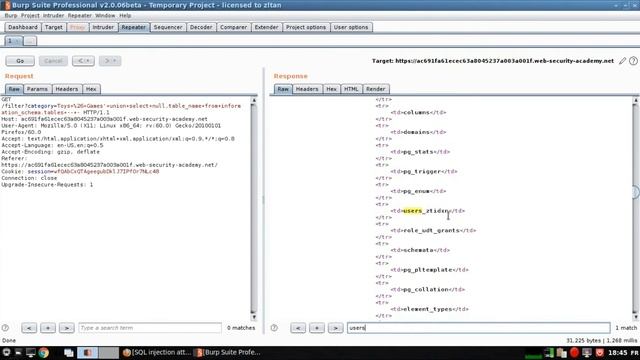The height and width of the screenshot is (360, 640).
Task: Click the taskbar windows overview icon
Action: [x=69, y=353]
